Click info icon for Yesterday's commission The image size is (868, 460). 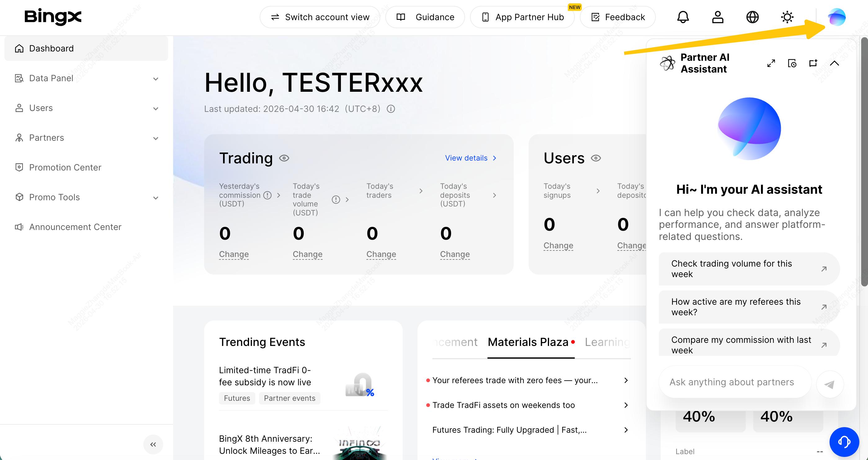tap(267, 195)
